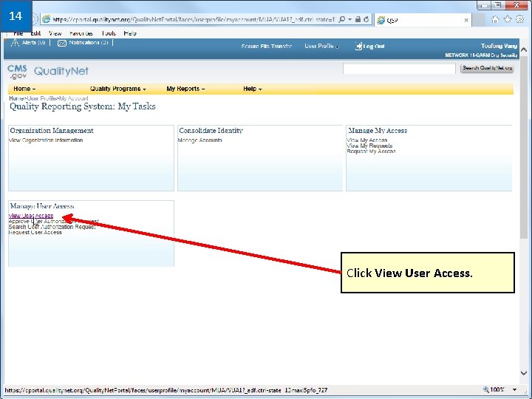
Task: Open the Tools menu
Action: [x=109, y=33]
